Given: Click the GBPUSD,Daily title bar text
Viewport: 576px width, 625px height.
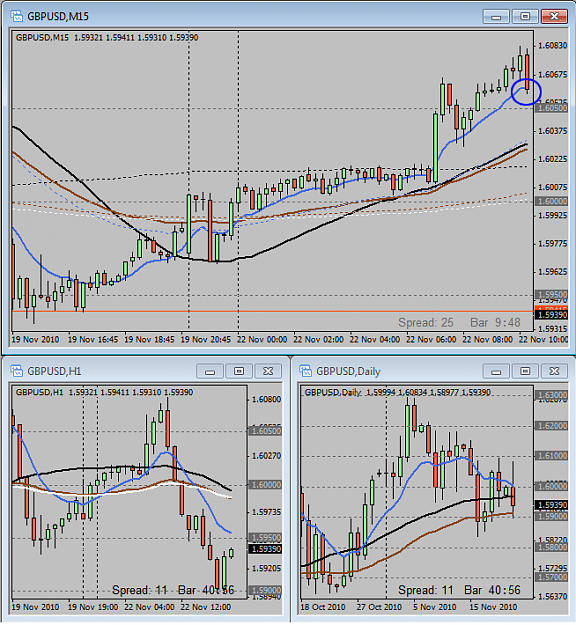Looking at the screenshot, I should click(348, 371).
